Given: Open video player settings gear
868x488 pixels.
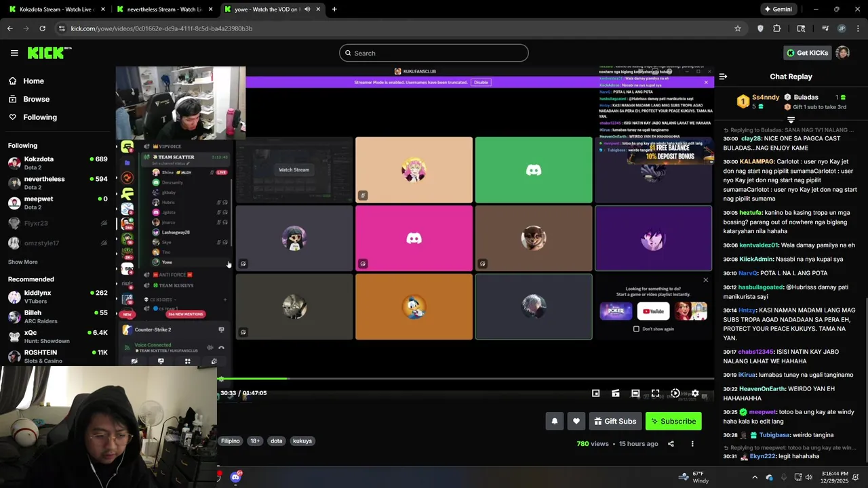Looking at the screenshot, I should (x=694, y=393).
